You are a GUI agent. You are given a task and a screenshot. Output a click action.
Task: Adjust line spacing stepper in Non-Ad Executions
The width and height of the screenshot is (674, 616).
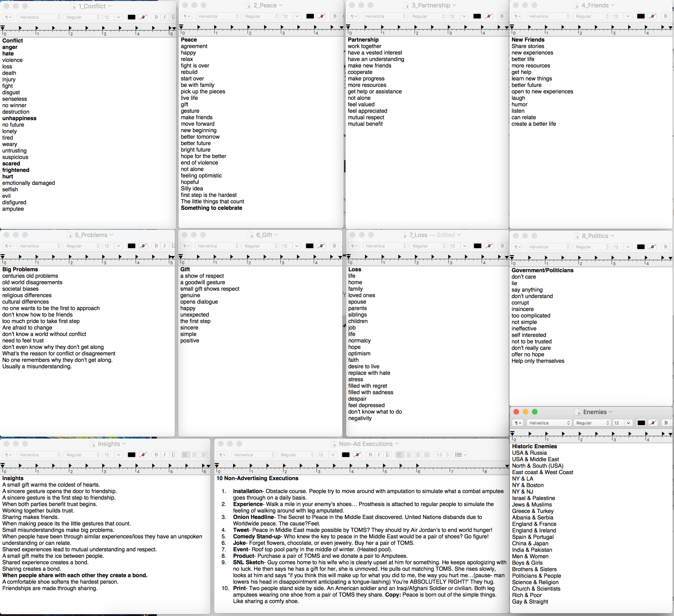(x=447, y=455)
